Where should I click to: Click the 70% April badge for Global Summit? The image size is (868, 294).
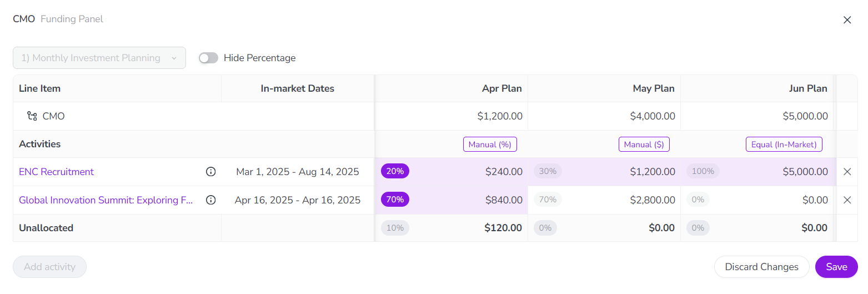click(395, 200)
